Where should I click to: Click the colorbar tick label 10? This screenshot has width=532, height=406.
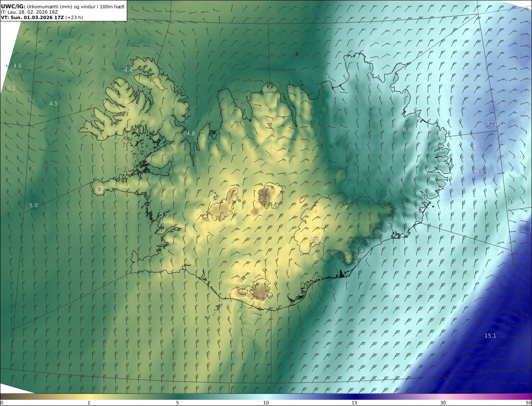click(266, 403)
